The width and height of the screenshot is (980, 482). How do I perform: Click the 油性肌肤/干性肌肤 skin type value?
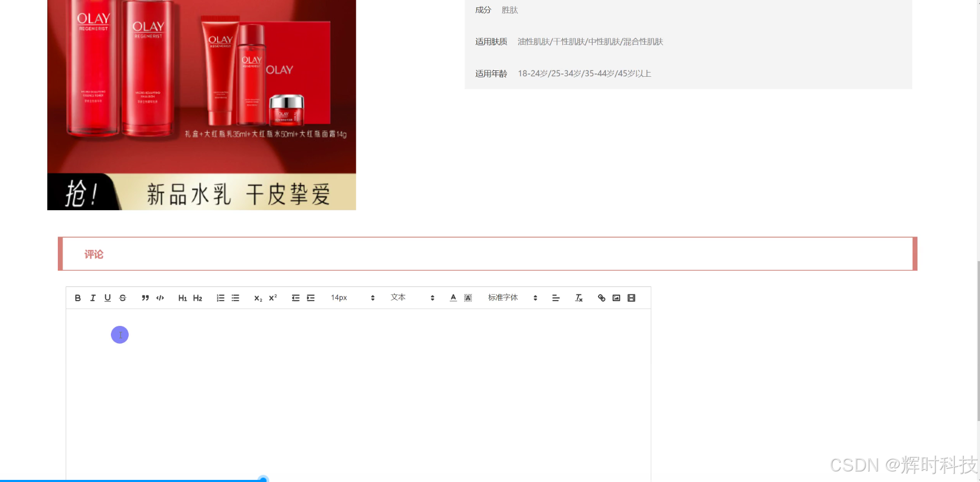[x=590, y=42]
